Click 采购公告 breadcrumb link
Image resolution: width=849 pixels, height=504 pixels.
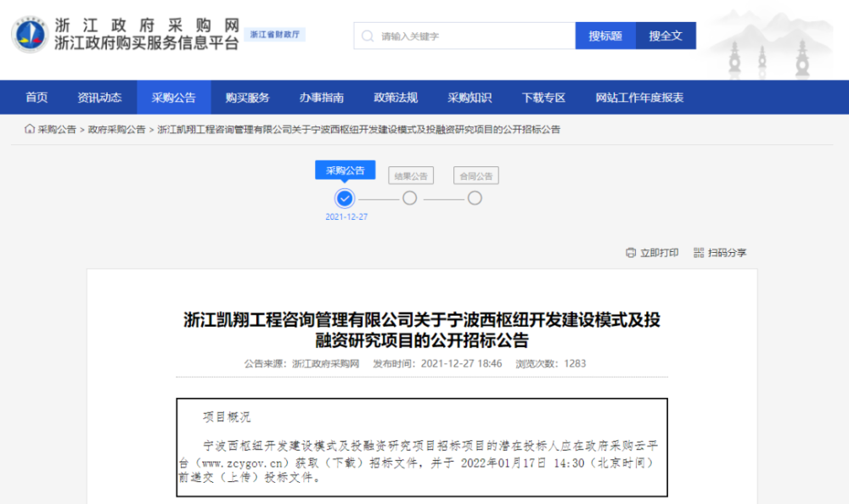click(57, 129)
